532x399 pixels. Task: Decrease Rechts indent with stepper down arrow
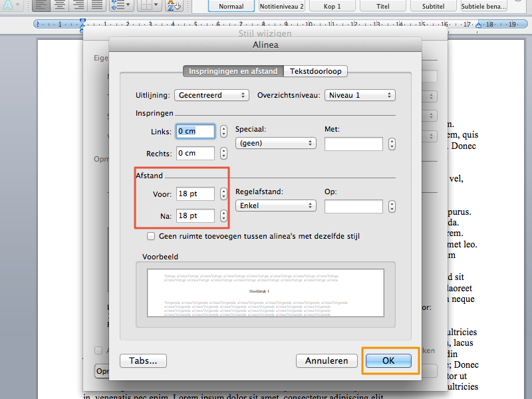point(223,156)
